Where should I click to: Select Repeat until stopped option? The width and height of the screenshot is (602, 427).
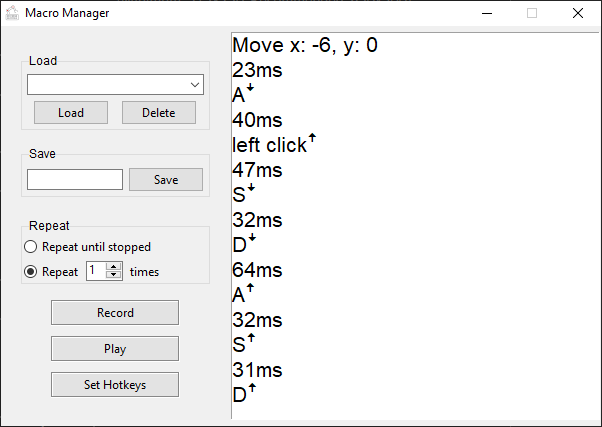coord(31,246)
